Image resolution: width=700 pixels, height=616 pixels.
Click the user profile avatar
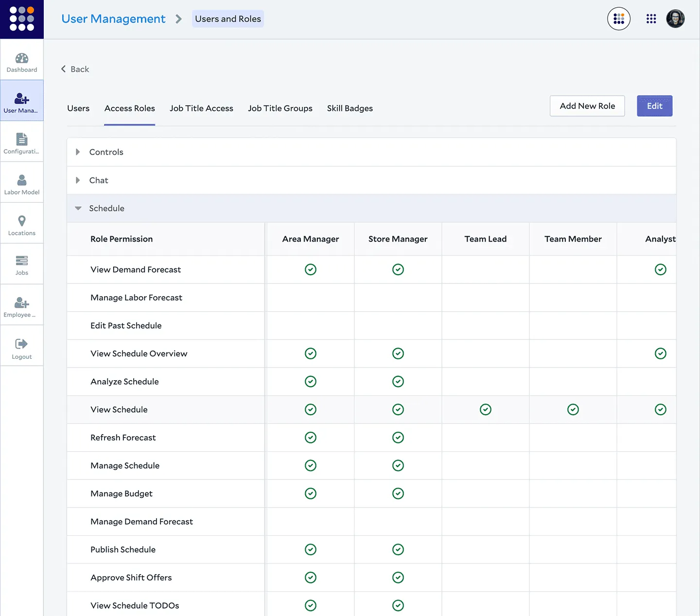675,19
